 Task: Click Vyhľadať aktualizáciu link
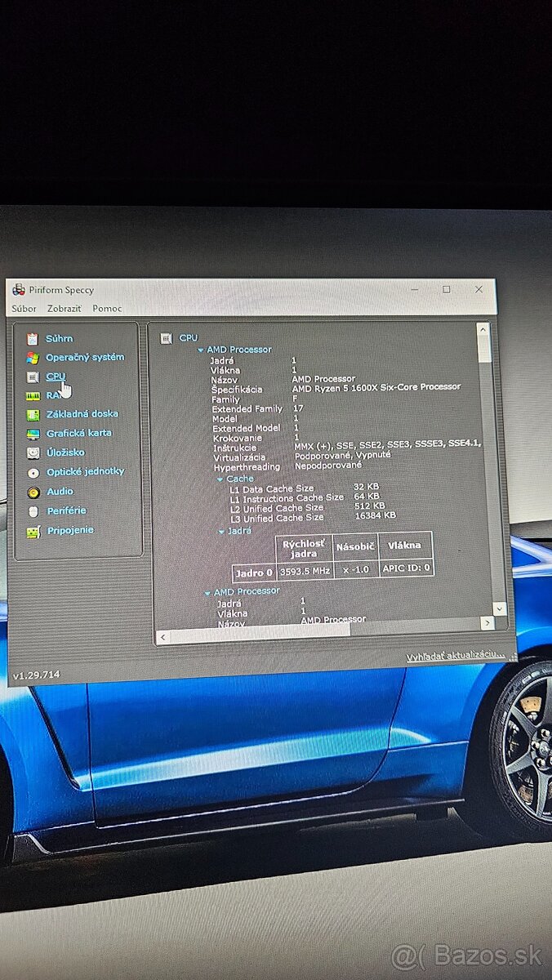click(x=456, y=657)
